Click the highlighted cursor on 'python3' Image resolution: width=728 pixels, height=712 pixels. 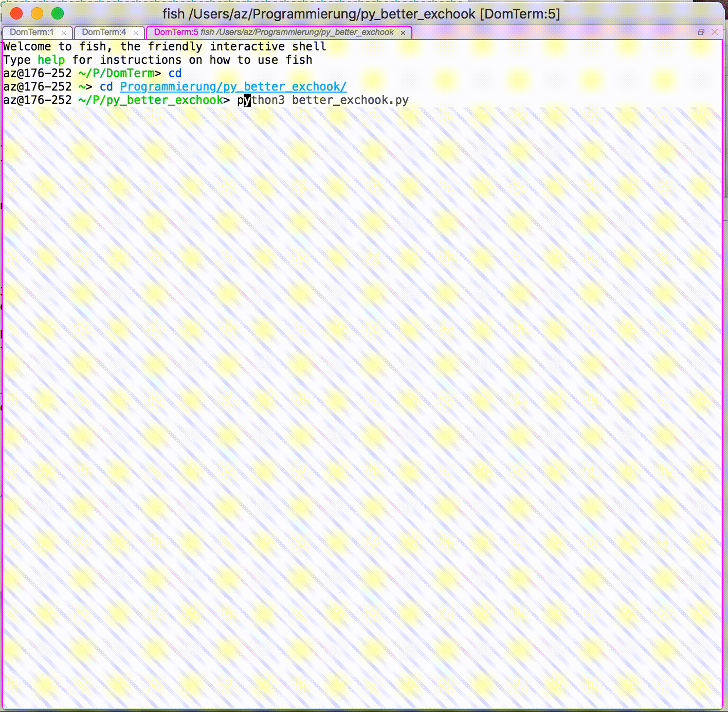247,100
